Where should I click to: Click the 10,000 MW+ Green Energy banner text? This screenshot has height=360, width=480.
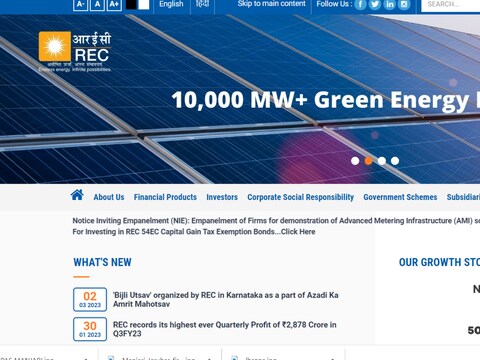click(326, 100)
